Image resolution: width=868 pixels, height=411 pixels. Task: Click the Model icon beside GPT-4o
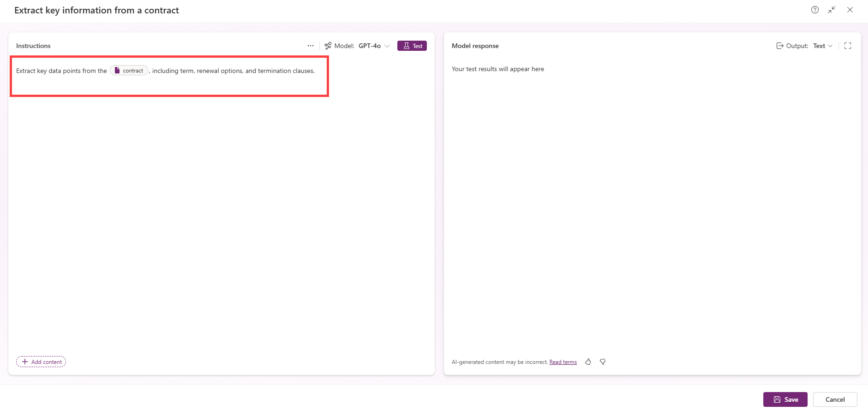tap(328, 46)
